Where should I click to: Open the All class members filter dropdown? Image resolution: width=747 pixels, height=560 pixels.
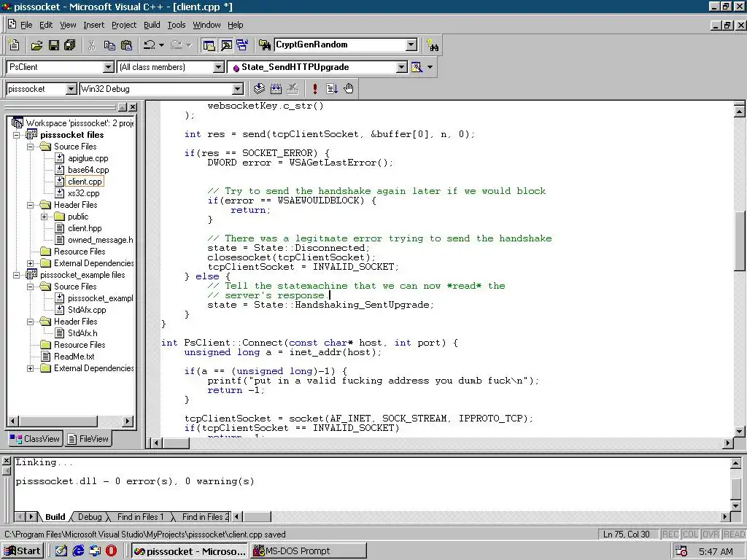pos(218,67)
